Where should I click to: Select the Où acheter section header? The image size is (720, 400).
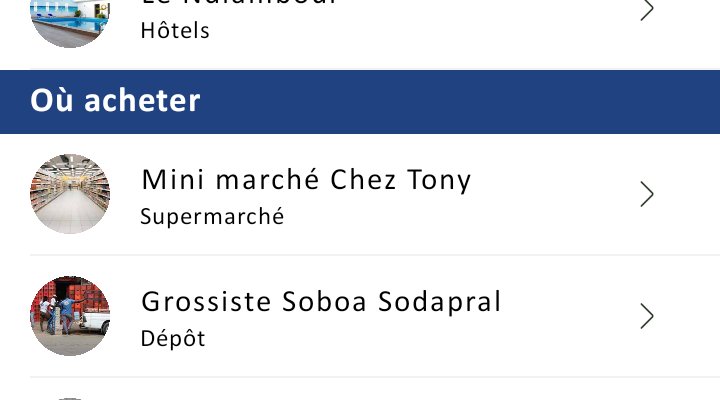pyautogui.click(x=360, y=102)
